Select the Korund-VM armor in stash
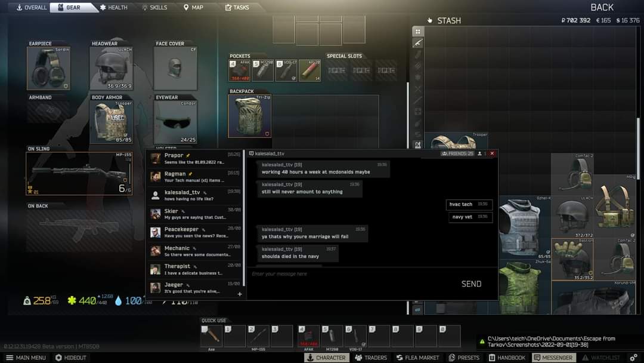The image size is (644, 363). click(x=594, y=298)
